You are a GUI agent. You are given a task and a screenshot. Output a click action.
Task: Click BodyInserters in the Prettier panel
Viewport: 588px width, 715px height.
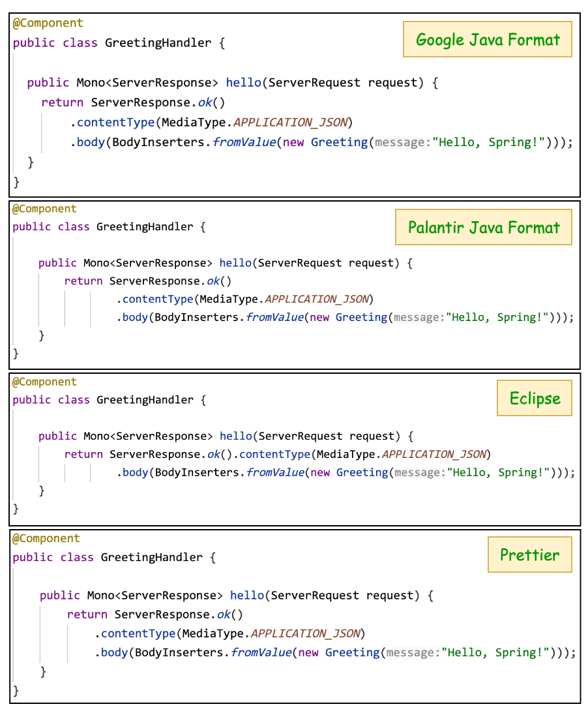pos(179,652)
